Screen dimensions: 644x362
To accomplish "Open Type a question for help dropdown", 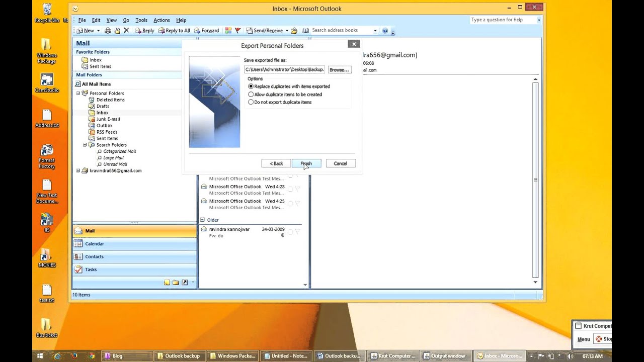I will (x=539, y=20).
